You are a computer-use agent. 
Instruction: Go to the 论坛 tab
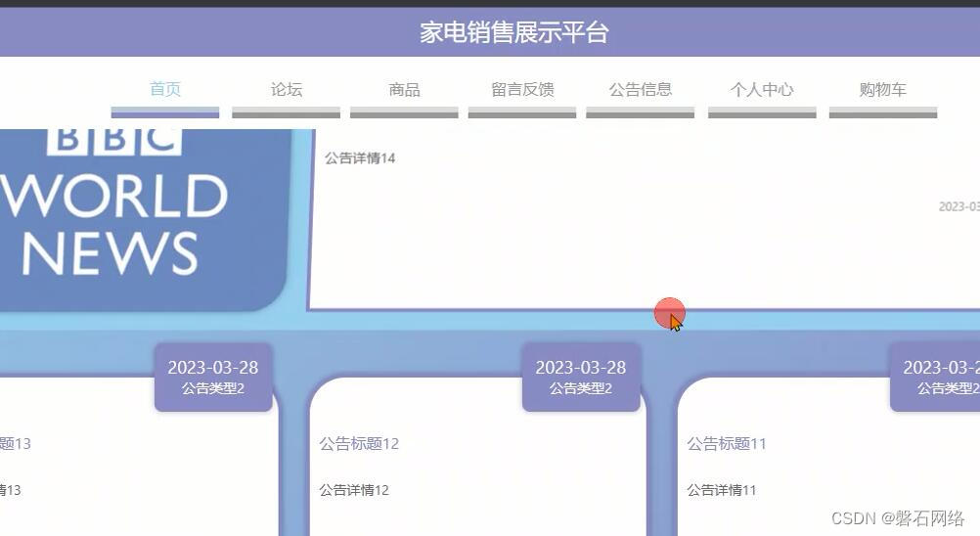pyautogui.click(x=287, y=89)
